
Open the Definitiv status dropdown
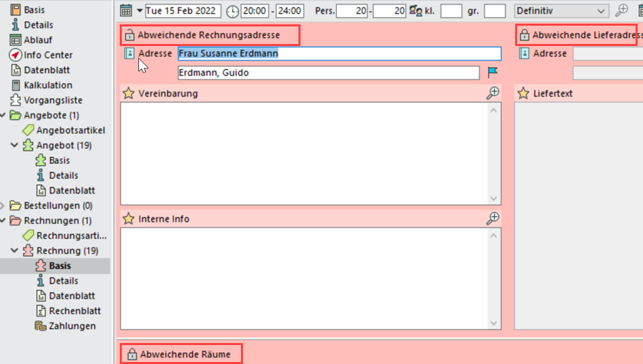(602, 11)
